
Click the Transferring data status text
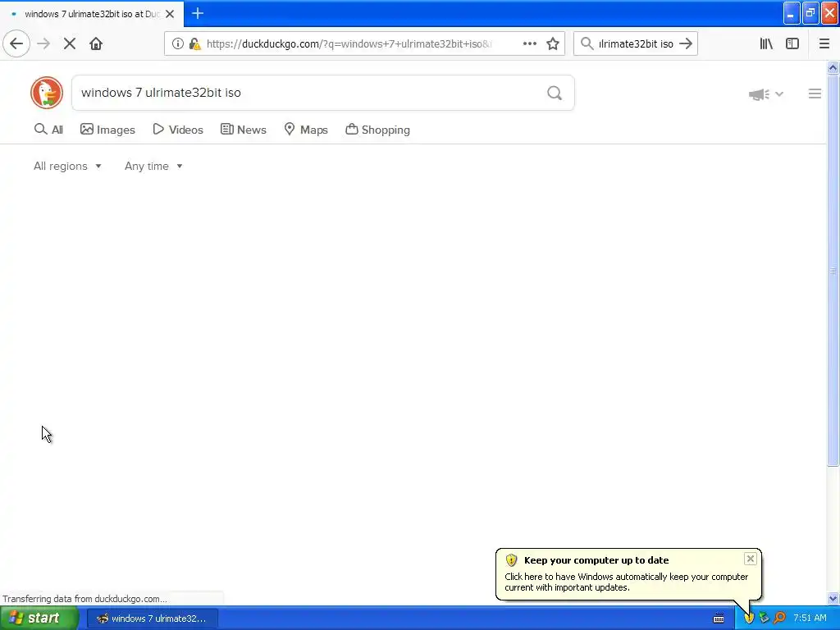tap(84, 599)
